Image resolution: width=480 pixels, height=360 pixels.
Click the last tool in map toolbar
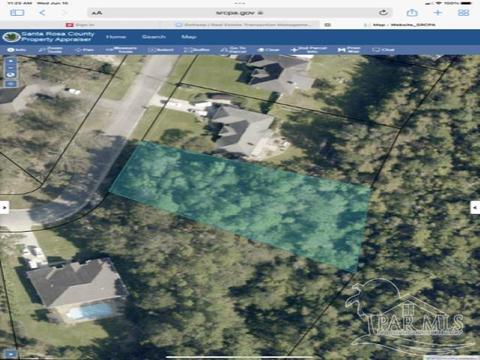point(383,50)
